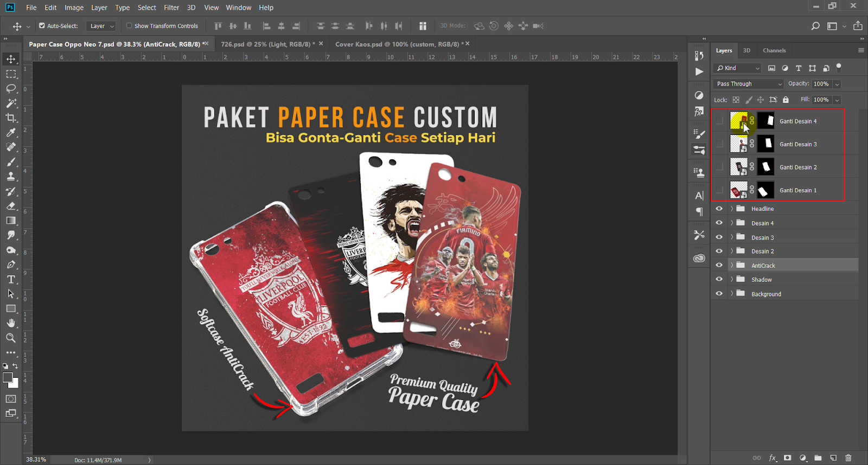The height and width of the screenshot is (465, 868).
Task: Open the Auto-Select Layer dropdown
Action: (101, 26)
